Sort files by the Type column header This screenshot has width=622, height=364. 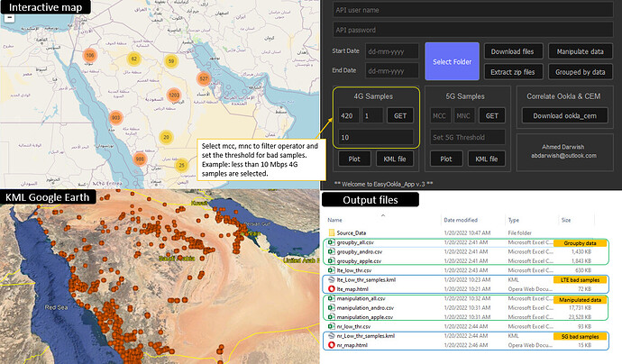[514, 220]
